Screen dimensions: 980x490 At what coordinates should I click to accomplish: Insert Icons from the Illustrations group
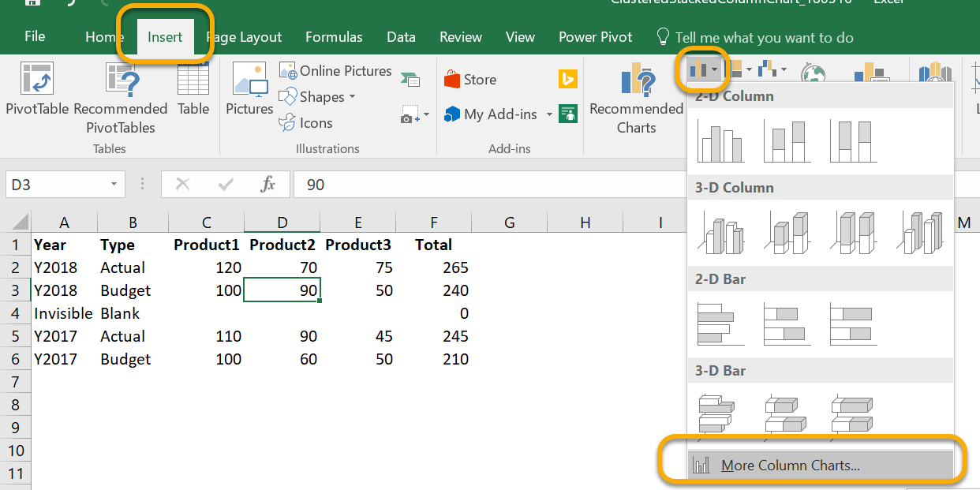click(306, 123)
